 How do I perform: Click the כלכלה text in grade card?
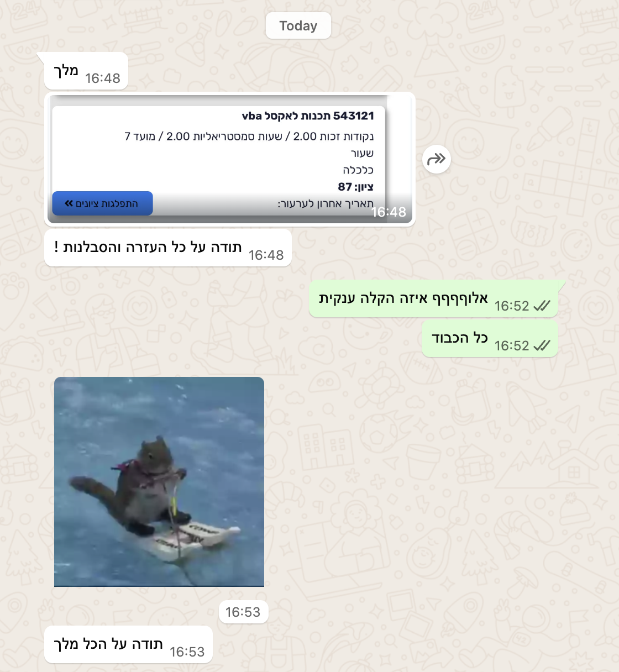coord(358,170)
